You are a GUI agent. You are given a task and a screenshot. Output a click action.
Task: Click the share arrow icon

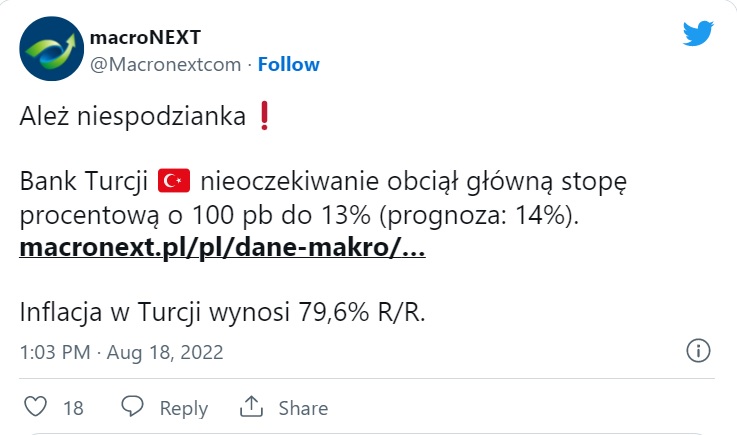point(251,407)
